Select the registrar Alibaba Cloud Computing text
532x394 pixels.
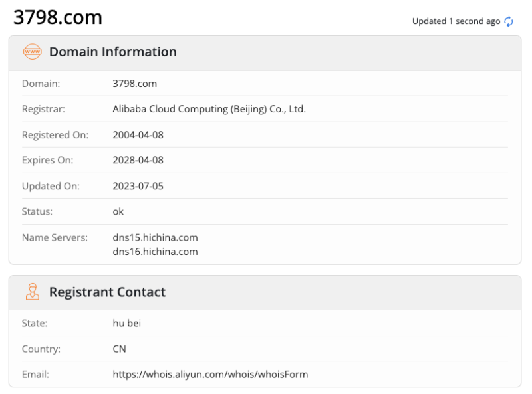209,108
